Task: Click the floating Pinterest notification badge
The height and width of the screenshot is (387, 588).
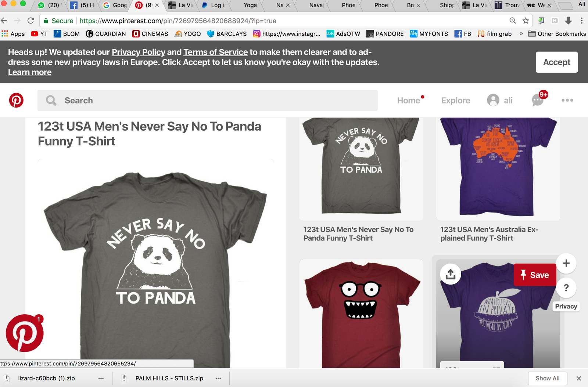Action: pyautogui.click(x=25, y=333)
